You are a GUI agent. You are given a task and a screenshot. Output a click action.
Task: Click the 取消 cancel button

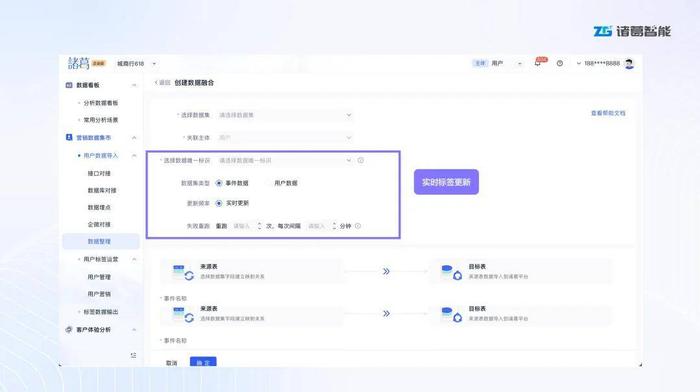point(172,363)
